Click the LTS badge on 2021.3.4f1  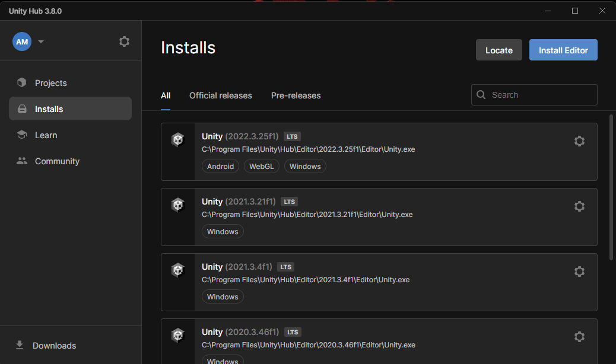tap(286, 267)
